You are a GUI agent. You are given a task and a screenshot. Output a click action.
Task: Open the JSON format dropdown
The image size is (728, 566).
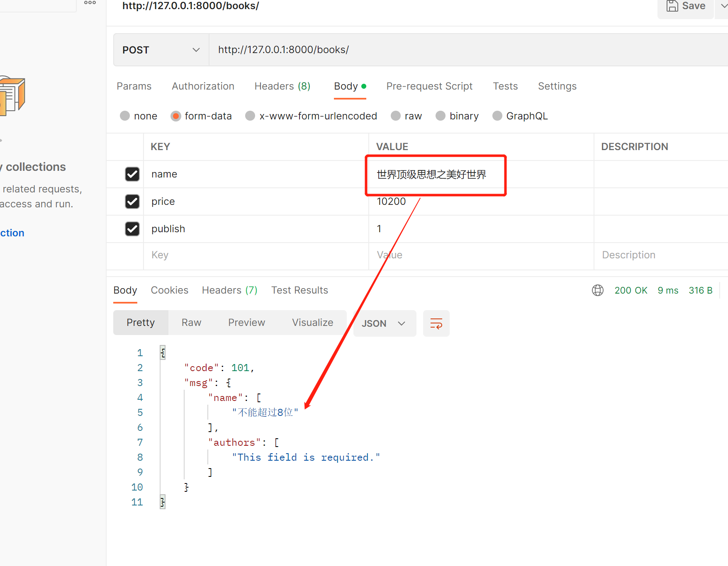coord(385,323)
